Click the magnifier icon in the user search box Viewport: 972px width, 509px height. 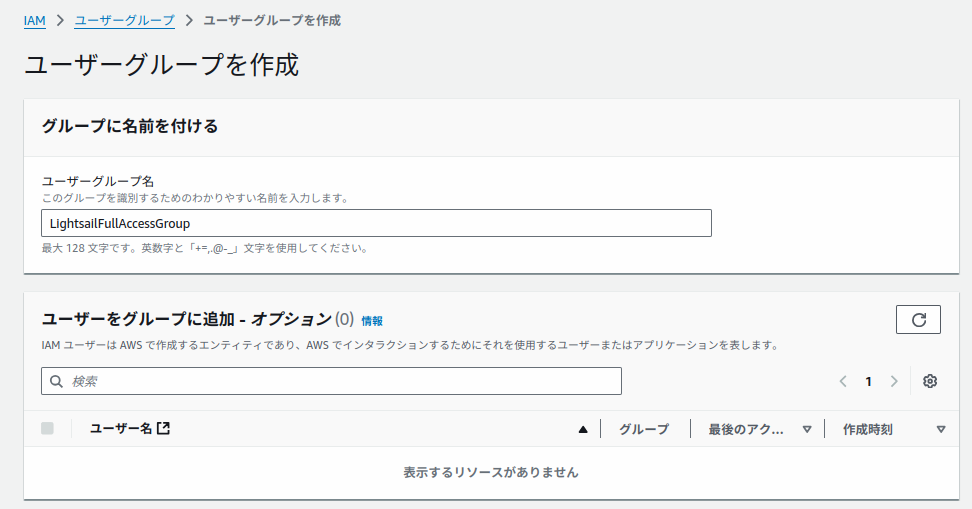(55, 381)
